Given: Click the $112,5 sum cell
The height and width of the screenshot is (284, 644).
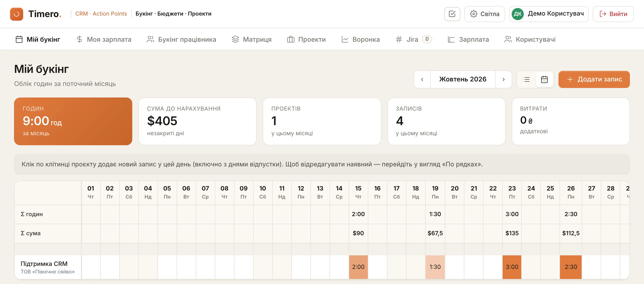Looking at the screenshot, I should (x=571, y=233).
